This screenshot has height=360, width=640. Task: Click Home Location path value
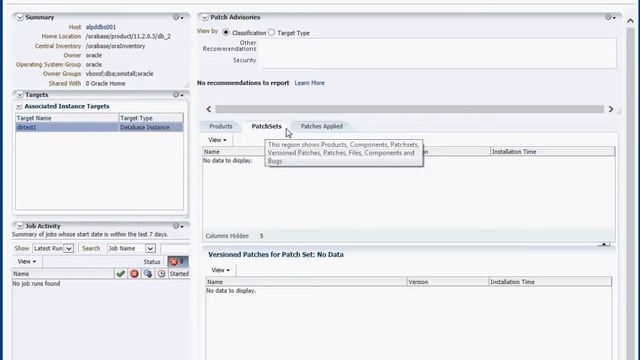click(x=128, y=36)
